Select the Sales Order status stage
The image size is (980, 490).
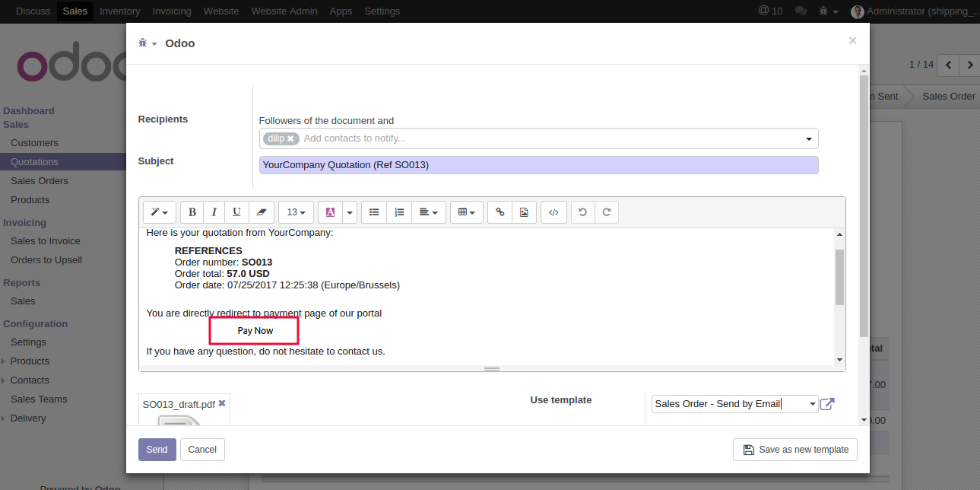(948, 97)
